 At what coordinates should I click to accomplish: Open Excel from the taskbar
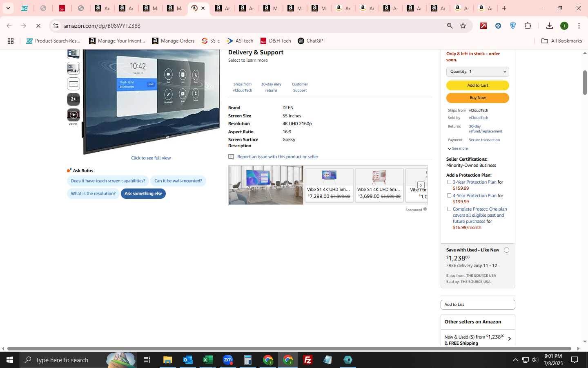[207, 360]
